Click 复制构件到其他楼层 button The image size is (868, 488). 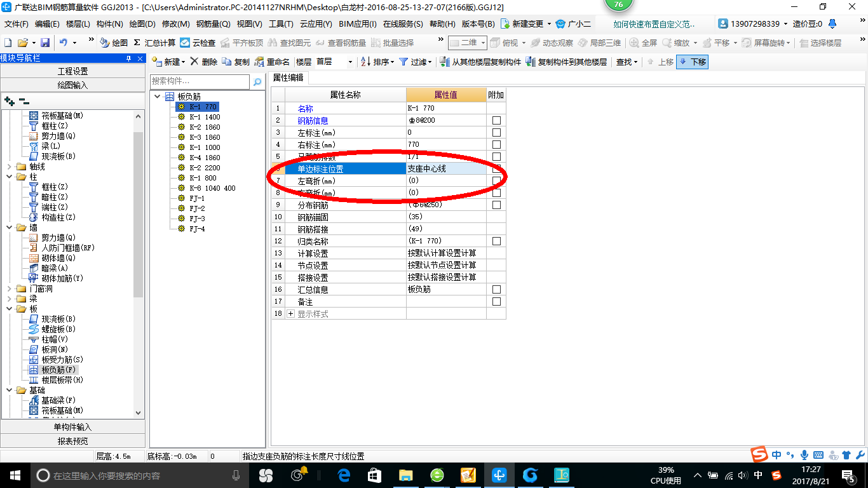[567, 62]
